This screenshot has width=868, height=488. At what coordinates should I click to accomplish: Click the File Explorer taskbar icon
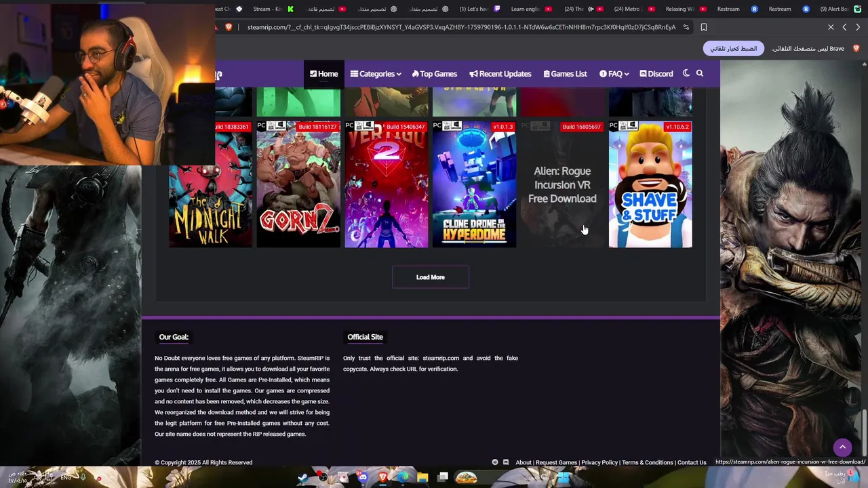click(x=422, y=477)
